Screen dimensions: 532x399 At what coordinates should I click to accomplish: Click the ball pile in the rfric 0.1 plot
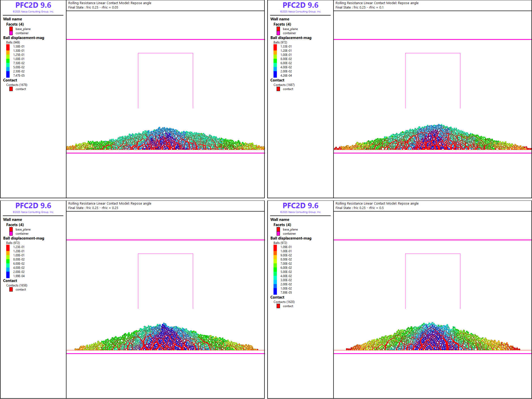click(x=432, y=139)
